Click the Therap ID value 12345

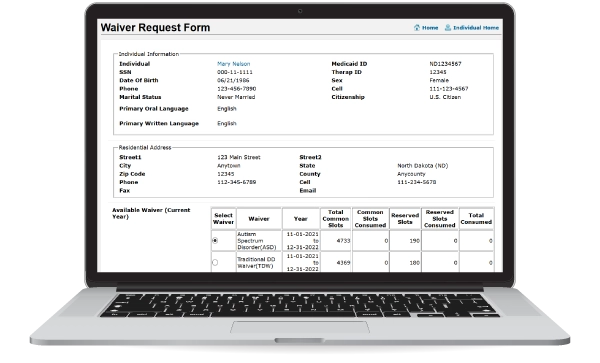[x=438, y=72]
